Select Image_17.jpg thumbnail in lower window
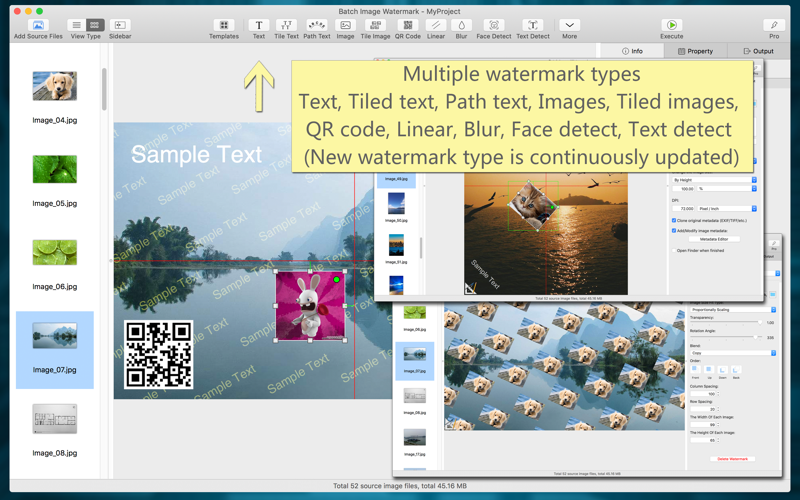The width and height of the screenshot is (800, 500). click(415, 437)
